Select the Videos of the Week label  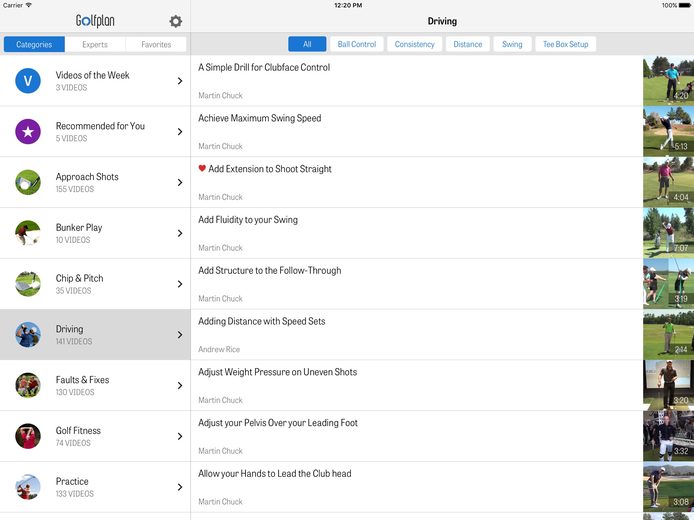(x=93, y=75)
